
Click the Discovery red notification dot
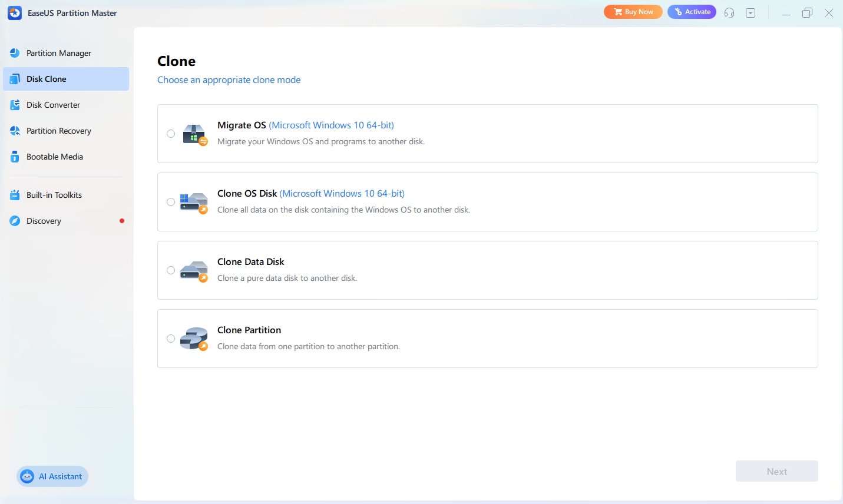[x=122, y=221]
